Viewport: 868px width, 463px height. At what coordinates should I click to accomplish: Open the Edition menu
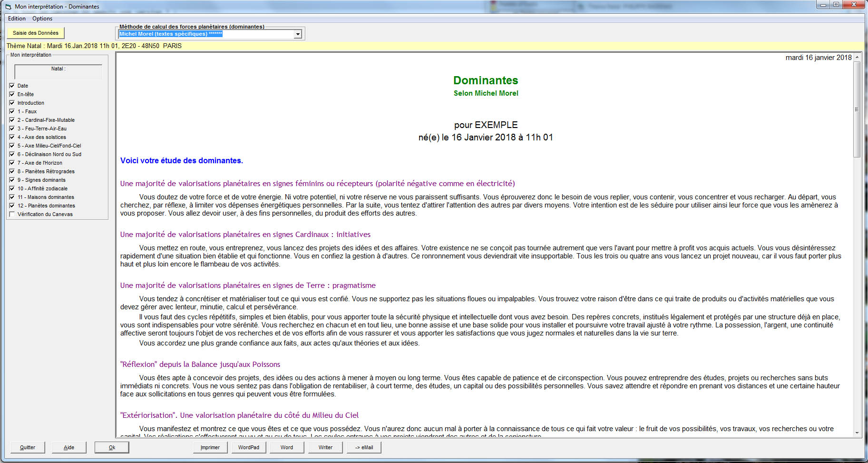click(x=17, y=19)
